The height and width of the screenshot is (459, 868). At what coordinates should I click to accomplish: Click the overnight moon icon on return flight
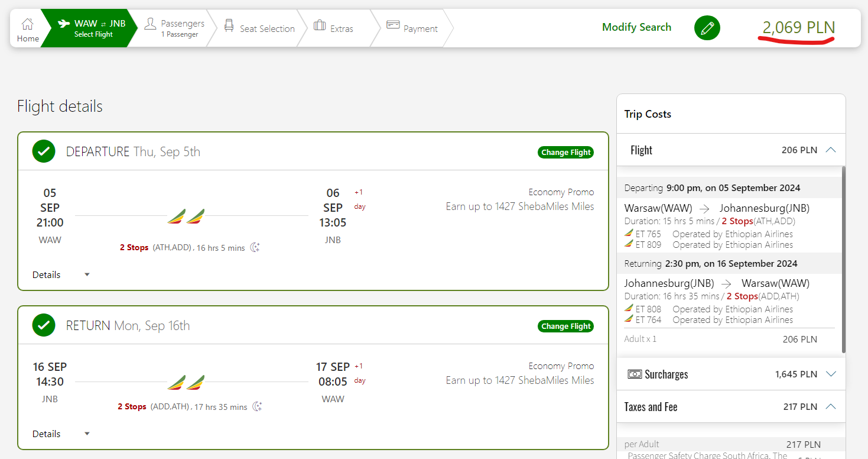point(258,406)
